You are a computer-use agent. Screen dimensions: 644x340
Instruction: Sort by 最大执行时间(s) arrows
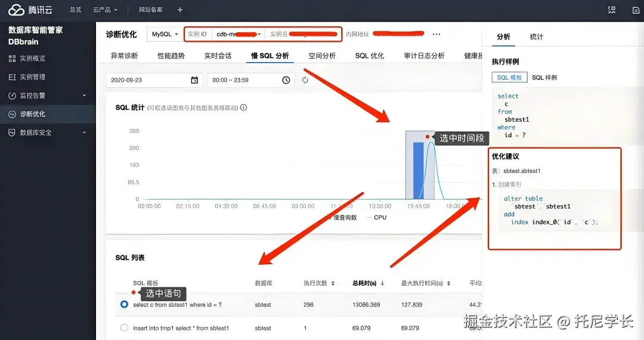(448, 283)
